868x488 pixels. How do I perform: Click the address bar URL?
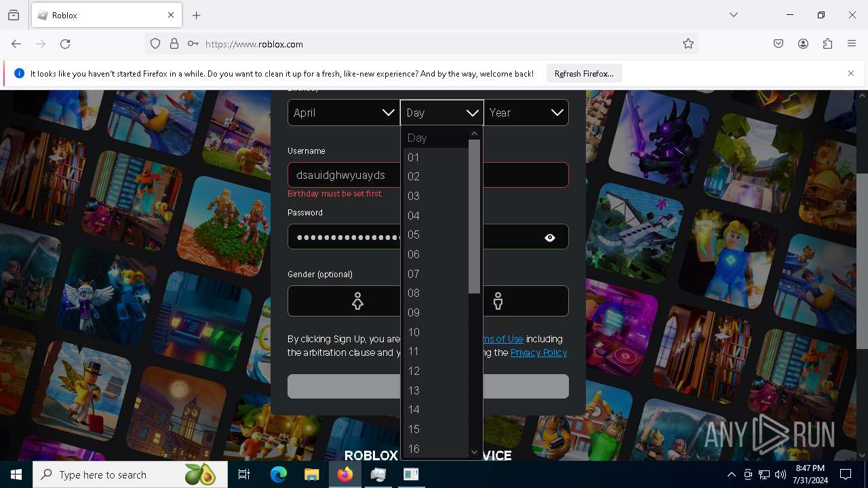(x=254, y=44)
